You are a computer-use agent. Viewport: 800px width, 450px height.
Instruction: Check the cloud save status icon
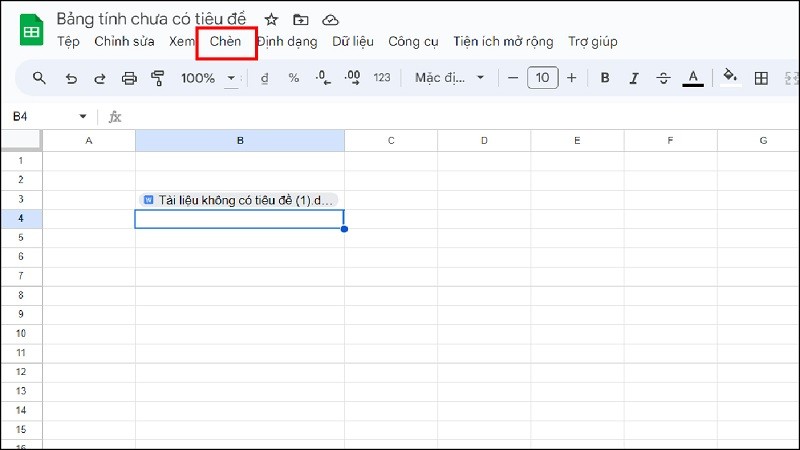[x=331, y=20]
